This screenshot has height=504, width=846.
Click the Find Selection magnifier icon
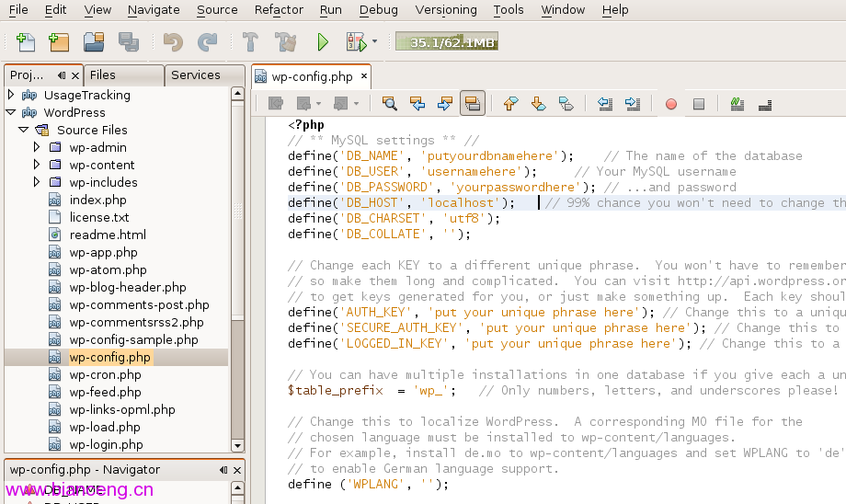tap(390, 104)
